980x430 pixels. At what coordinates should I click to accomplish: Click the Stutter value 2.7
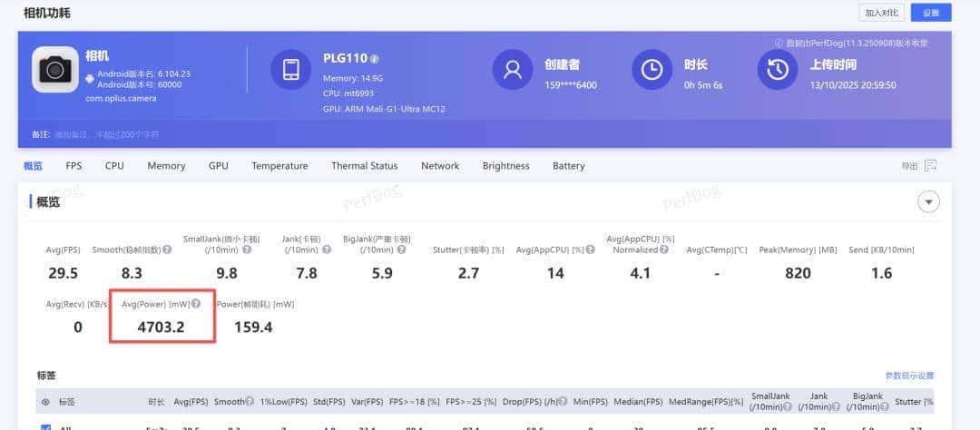[x=468, y=273]
